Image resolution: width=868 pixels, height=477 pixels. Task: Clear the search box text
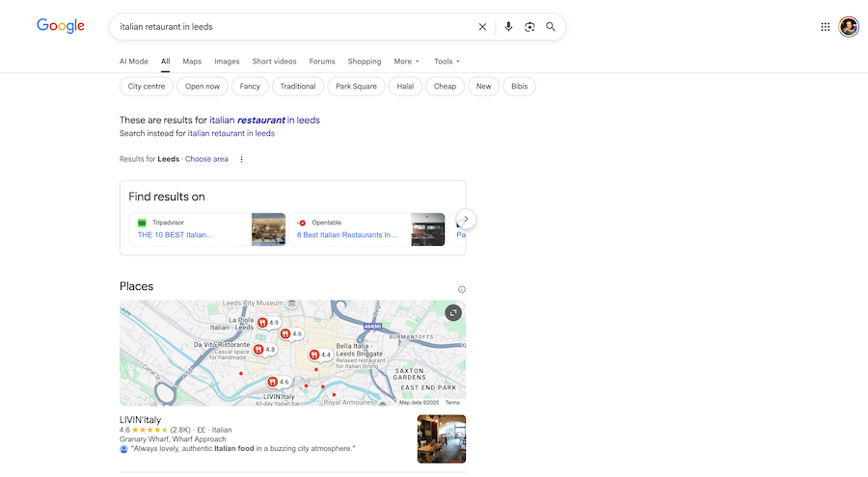click(482, 27)
